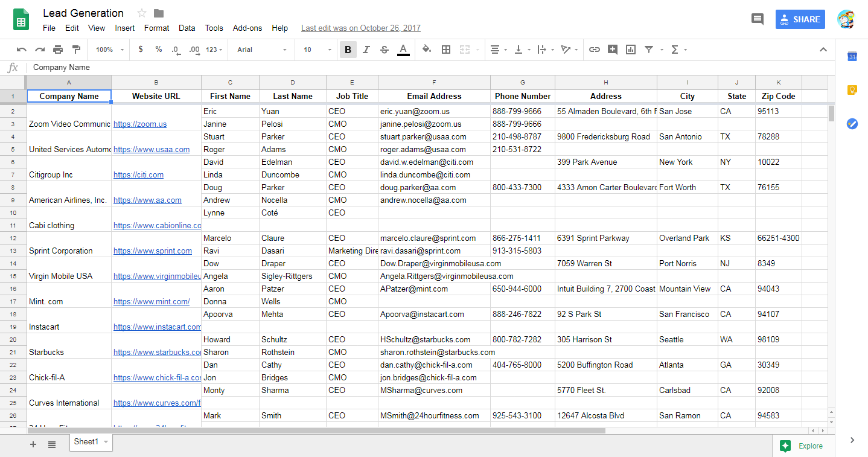Open the 123 more formats dropdown
The width and height of the screenshot is (868, 457).
click(x=214, y=50)
